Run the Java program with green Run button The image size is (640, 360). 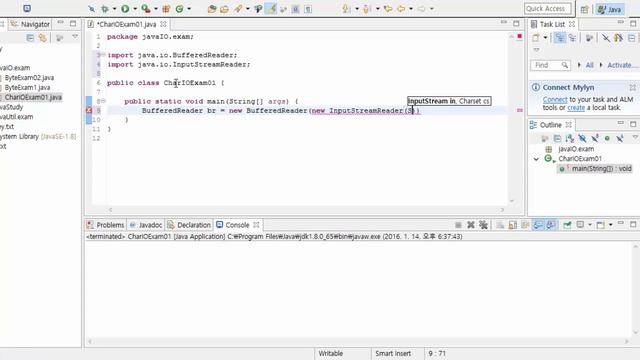coord(125,9)
